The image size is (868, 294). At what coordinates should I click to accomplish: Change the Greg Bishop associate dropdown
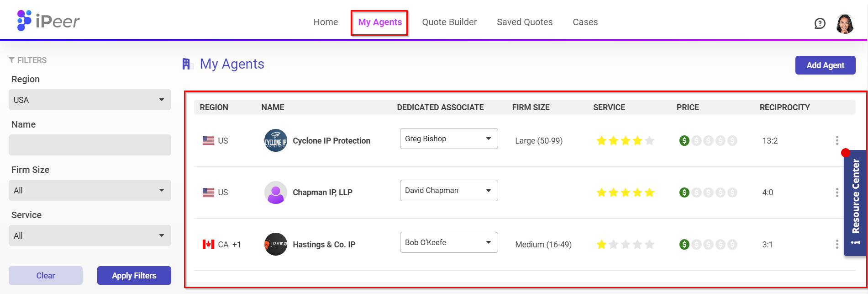tap(448, 139)
